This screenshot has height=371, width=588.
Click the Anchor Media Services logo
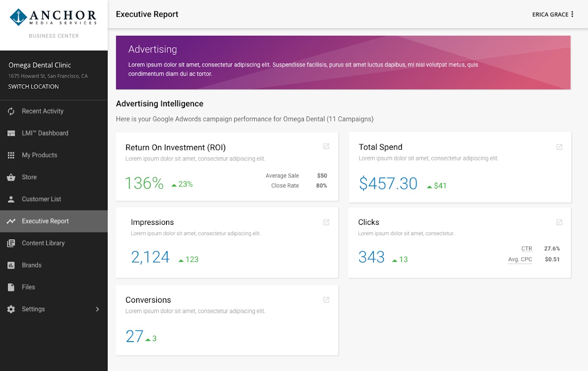point(54,18)
